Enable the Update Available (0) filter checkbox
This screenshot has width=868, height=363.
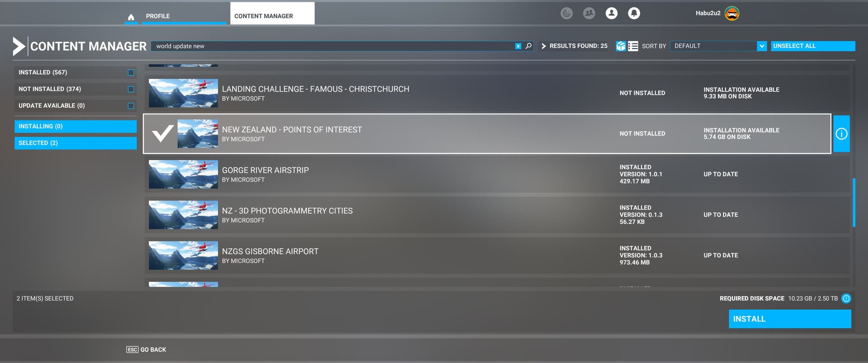tap(131, 106)
